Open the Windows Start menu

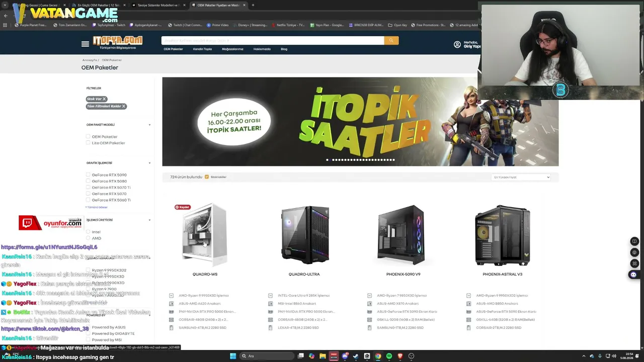pyautogui.click(x=233, y=356)
